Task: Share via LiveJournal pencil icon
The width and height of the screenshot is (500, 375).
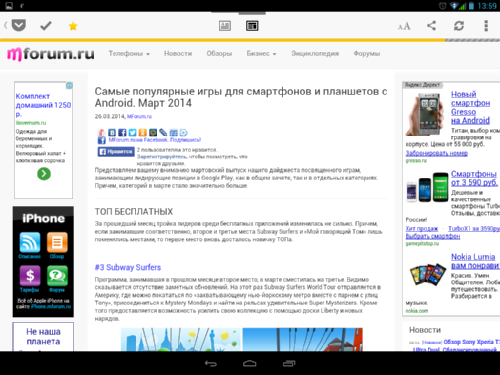Action: pos(163,133)
